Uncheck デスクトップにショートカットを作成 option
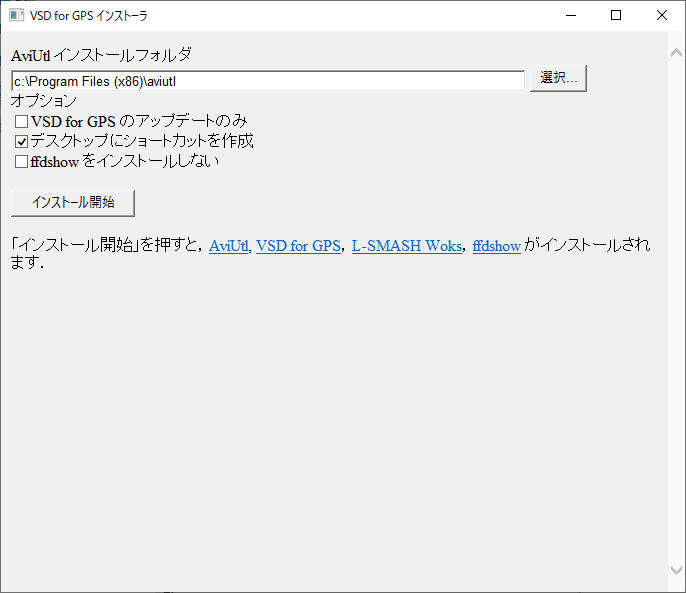686x593 pixels. [22, 142]
